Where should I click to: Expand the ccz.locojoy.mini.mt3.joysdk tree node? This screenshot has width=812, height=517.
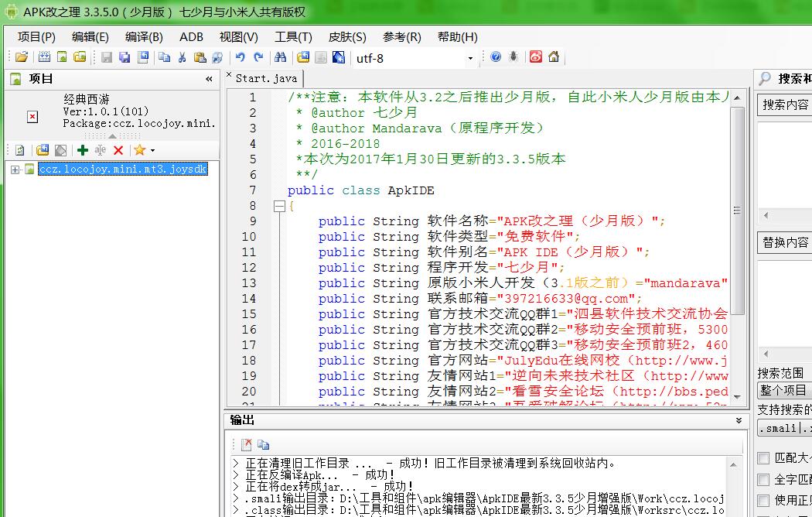(x=15, y=169)
